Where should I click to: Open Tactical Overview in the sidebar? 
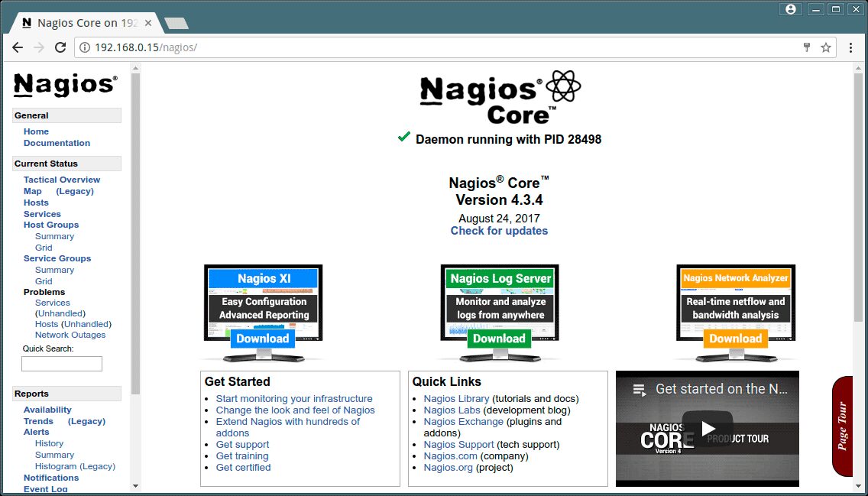pyautogui.click(x=61, y=179)
